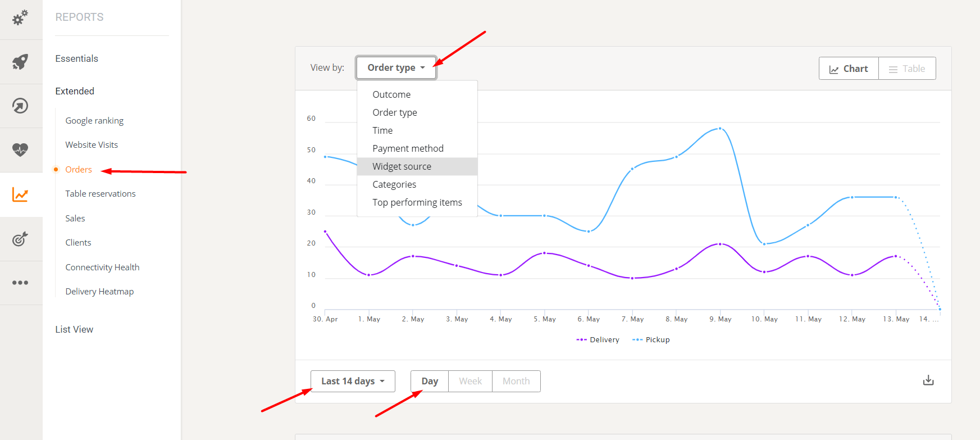The height and width of the screenshot is (440, 980).
Task: Select Widget source menu option
Action: pos(417,166)
